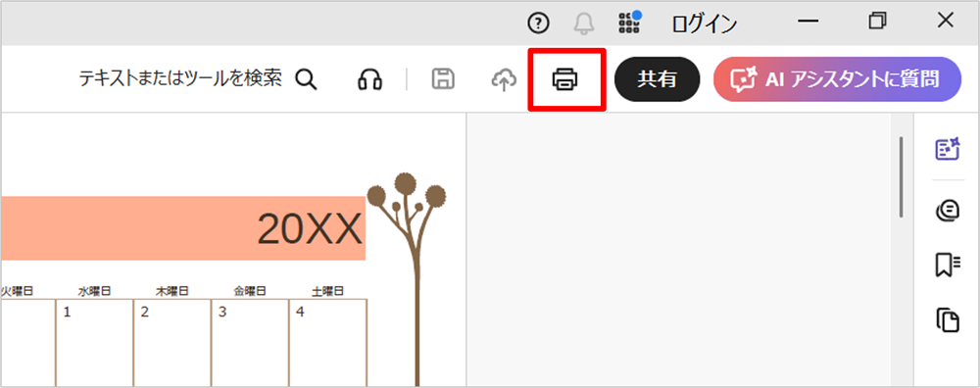Click the magnifier search icon
This screenshot has width=980, height=388.
306,79
